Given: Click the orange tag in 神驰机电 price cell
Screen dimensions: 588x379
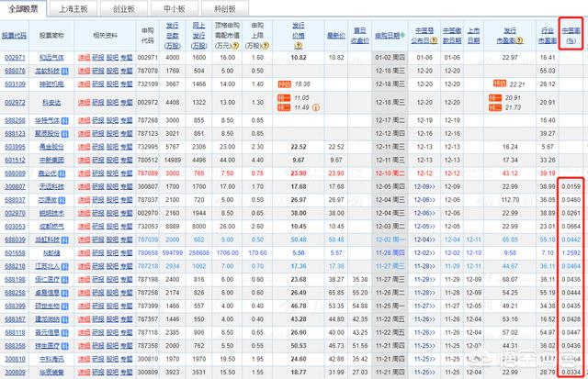Looking at the screenshot, I should click(284, 82).
